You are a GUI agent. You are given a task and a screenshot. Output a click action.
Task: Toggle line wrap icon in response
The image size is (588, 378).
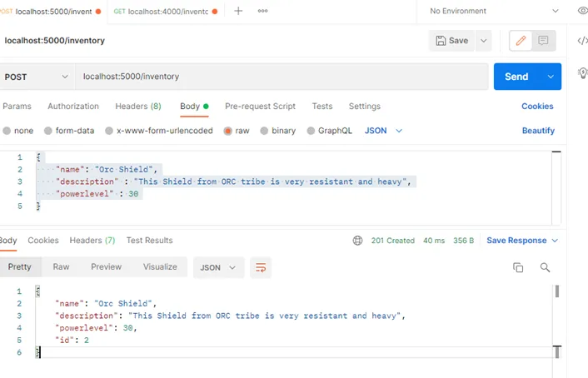(x=261, y=267)
